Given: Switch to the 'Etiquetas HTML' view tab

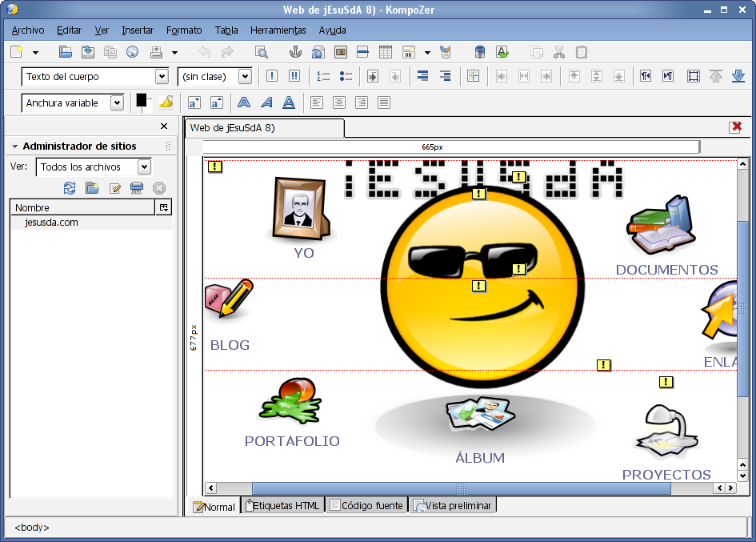Looking at the screenshot, I should (283, 505).
